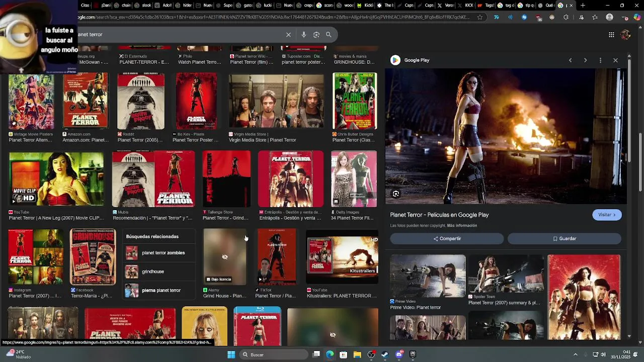Click the Compartir button

pos(447,239)
